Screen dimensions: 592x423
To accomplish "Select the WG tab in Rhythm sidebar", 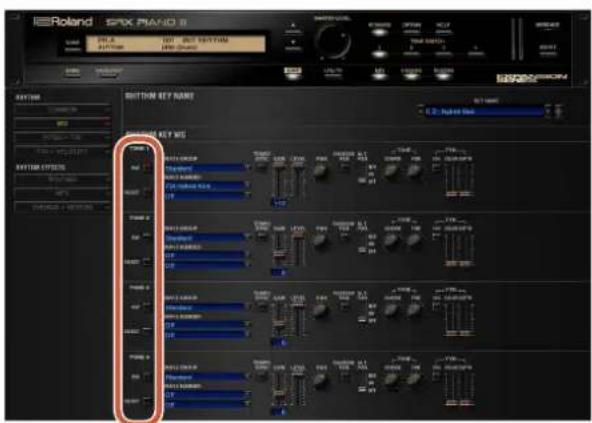I will tap(62, 124).
